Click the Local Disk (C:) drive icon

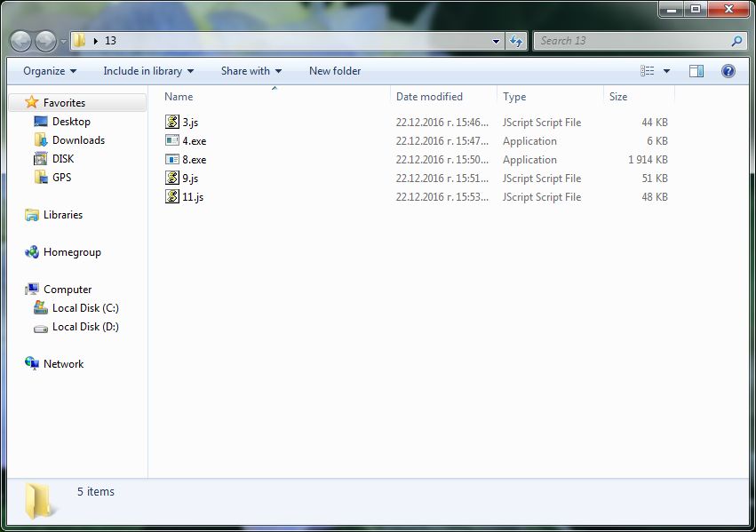(41, 308)
